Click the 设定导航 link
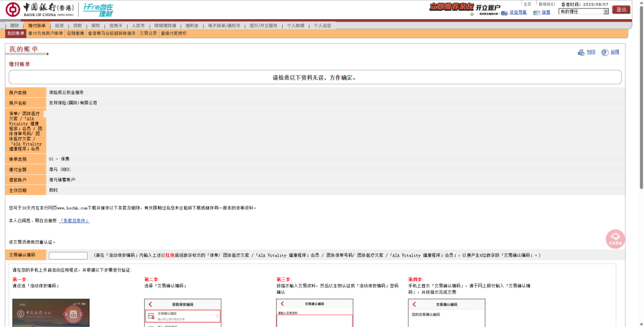644x327 pixels. click(x=518, y=13)
